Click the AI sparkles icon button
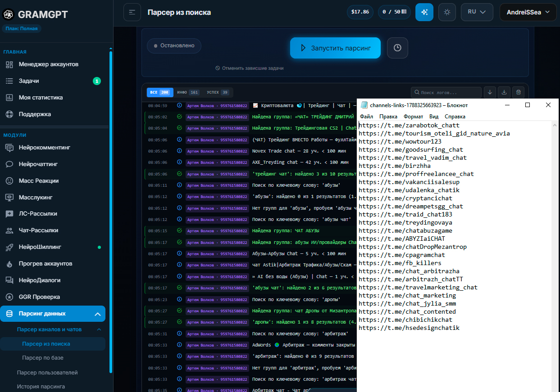The height and width of the screenshot is (392, 560). coord(424,12)
